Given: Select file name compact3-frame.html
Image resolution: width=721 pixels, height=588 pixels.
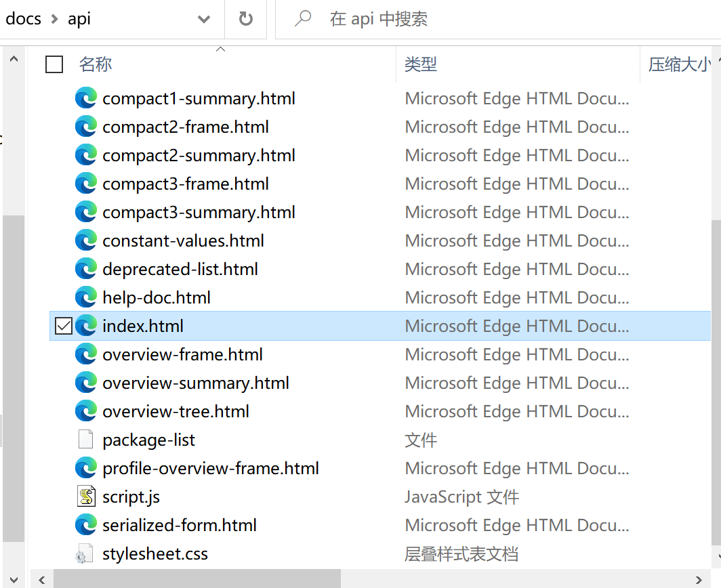Looking at the screenshot, I should pyautogui.click(x=185, y=184).
